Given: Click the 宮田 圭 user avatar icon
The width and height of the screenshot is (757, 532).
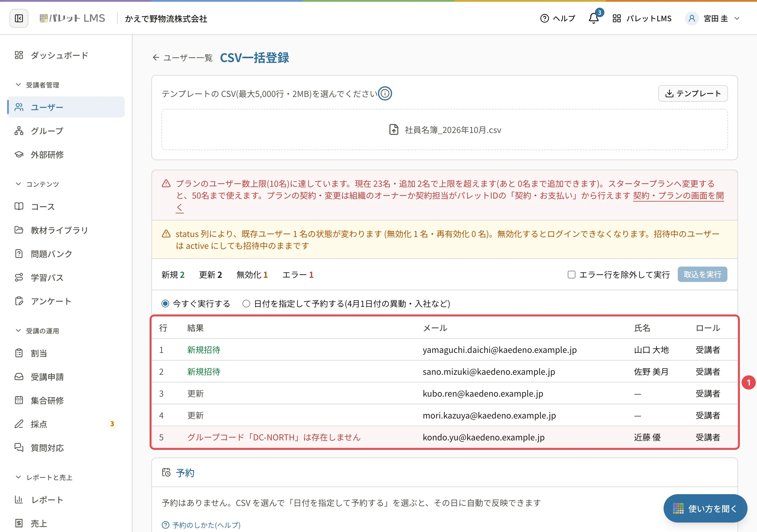Looking at the screenshot, I should pos(692,18).
